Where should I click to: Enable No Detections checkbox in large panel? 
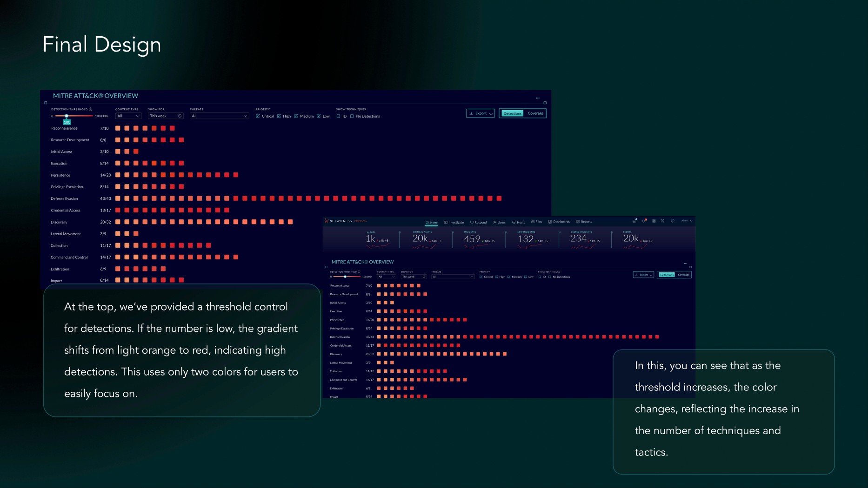352,116
